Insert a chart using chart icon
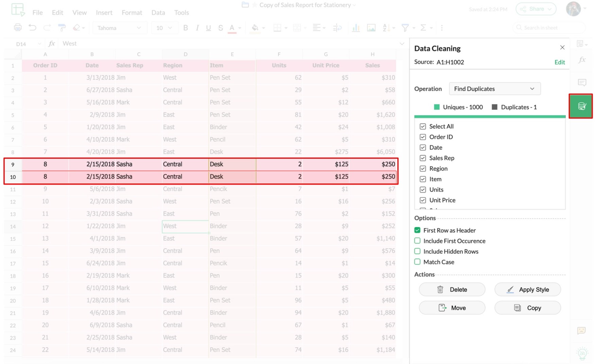595x364 pixels. coord(356,28)
